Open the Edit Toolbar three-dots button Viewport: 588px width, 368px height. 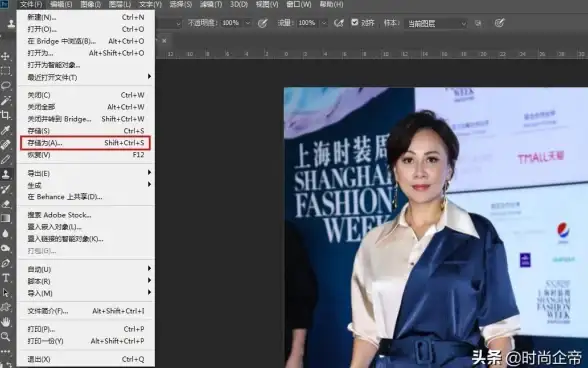click(x=6, y=351)
